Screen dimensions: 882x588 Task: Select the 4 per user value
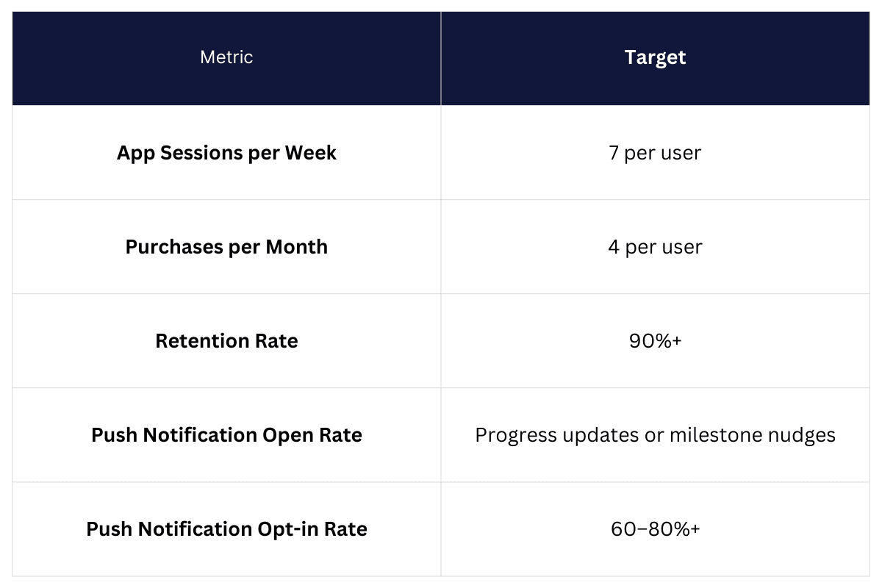[655, 247]
